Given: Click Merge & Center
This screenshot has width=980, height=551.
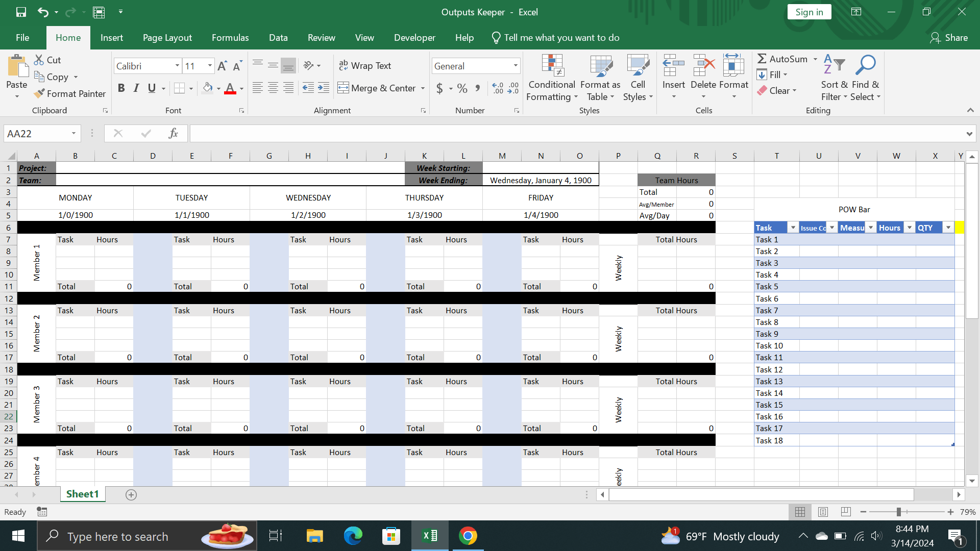Looking at the screenshot, I should click(378, 88).
